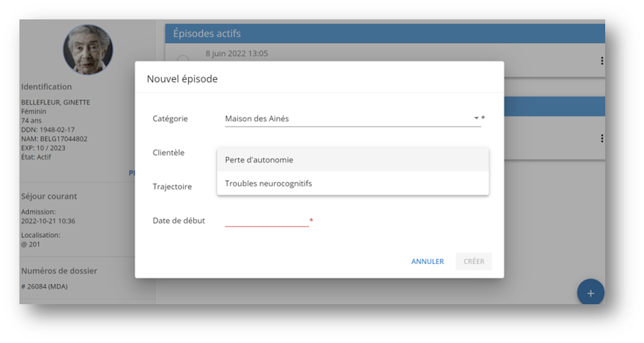Viewport: 644px width, 343px height.
Task: Focus the Date de début field
Action: (266, 220)
